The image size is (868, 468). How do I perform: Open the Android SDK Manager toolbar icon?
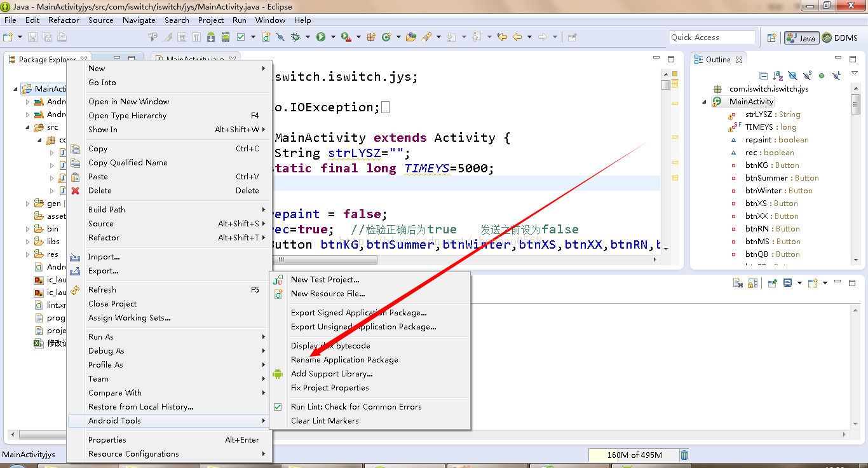pos(211,37)
